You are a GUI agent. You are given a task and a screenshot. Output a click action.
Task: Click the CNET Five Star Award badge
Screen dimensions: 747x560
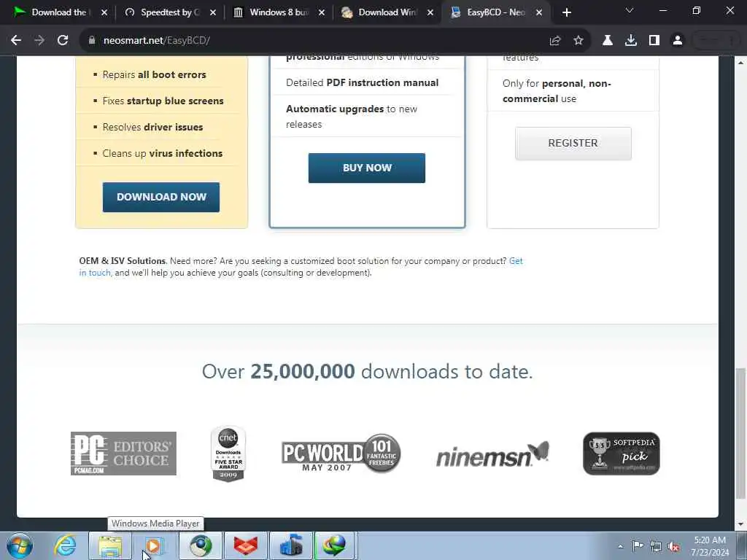pos(228,454)
